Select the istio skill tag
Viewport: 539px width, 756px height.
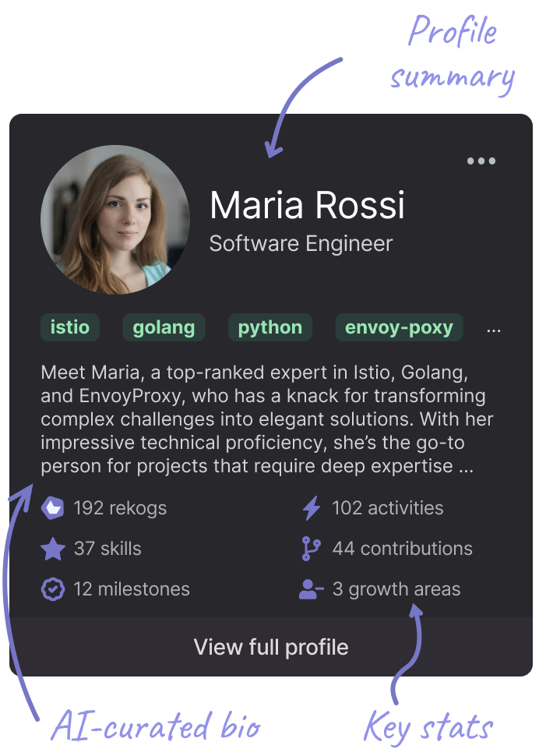point(70,327)
